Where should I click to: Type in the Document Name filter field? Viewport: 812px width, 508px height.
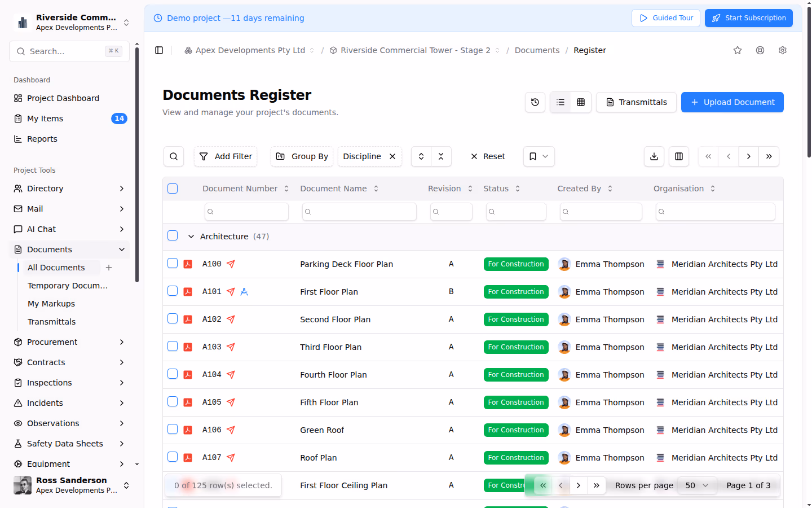(359, 211)
